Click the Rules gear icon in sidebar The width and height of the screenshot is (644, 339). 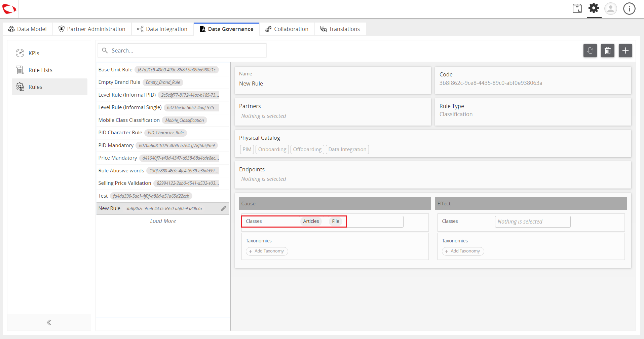click(x=20, y=87)
